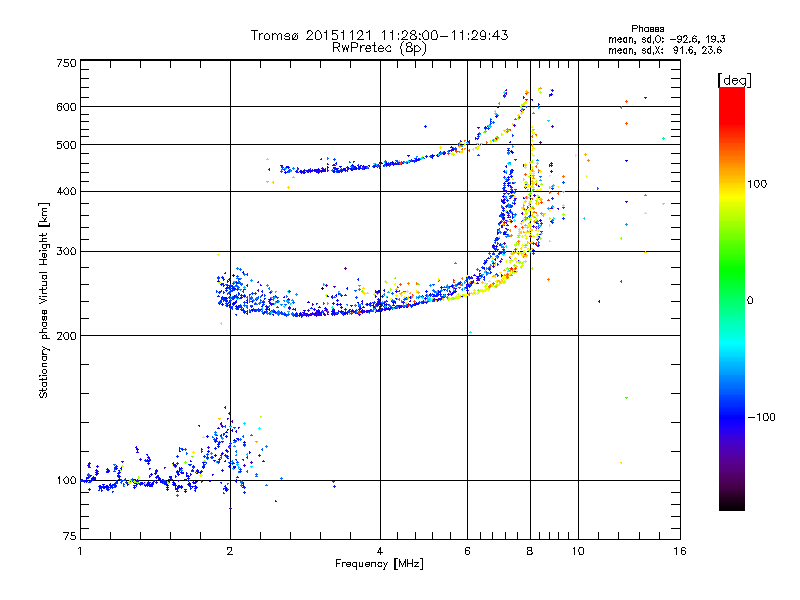
Task: Click the colorbar label '100'
Action: point(757,184)
